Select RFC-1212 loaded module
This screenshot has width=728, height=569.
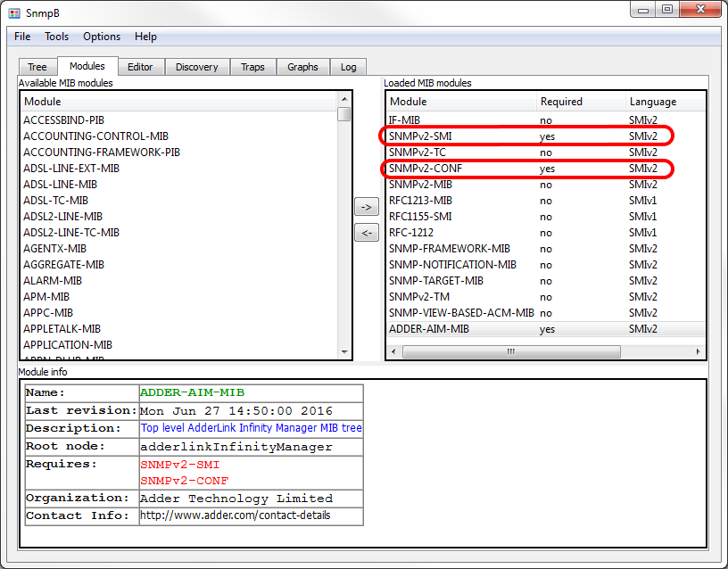pos(546,233)
